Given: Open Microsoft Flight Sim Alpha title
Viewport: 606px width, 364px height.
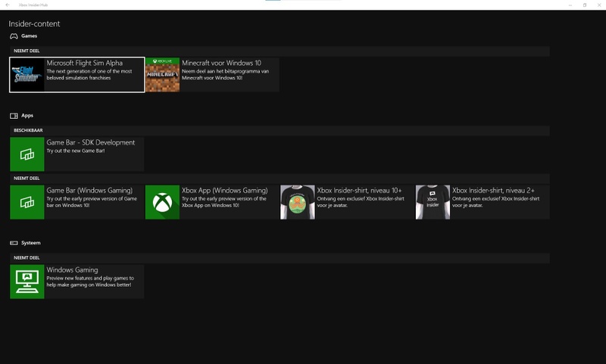Looking at the screenshot, I should 85,63.
